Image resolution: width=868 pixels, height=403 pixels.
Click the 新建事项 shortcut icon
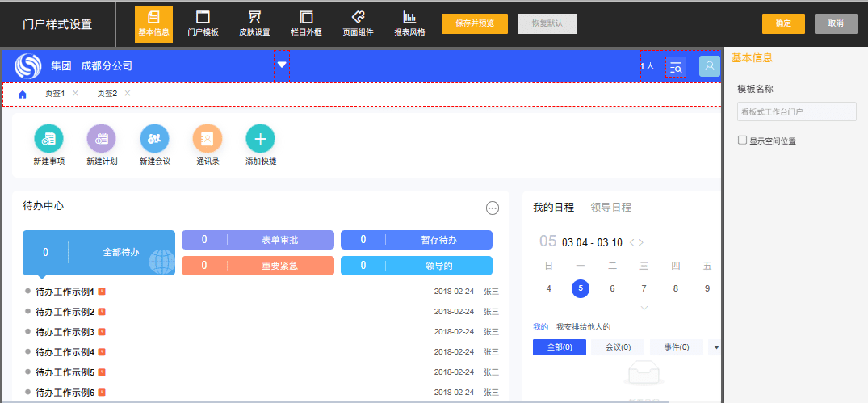pos(48,138)
